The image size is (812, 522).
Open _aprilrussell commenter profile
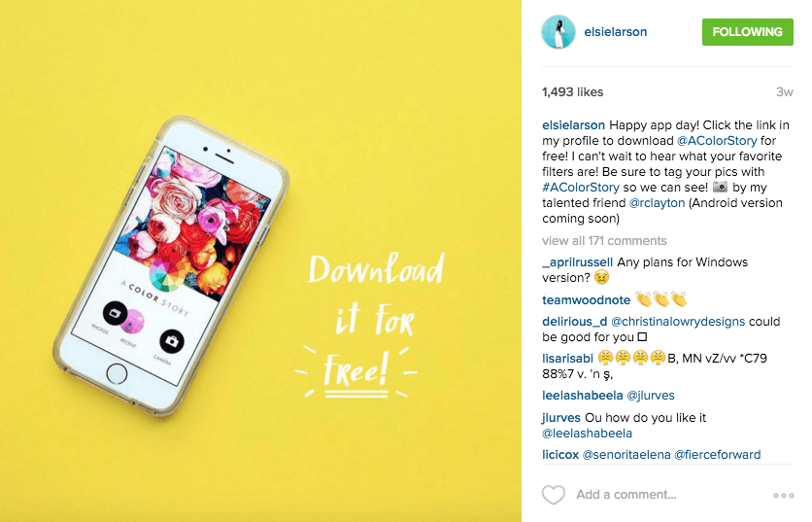tap(577, 262)
